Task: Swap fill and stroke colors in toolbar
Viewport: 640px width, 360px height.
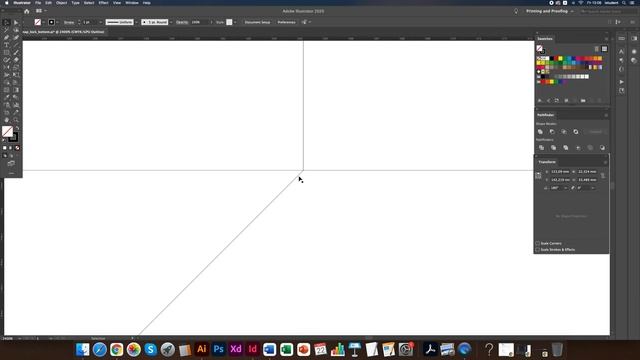Action: [17, 128]
